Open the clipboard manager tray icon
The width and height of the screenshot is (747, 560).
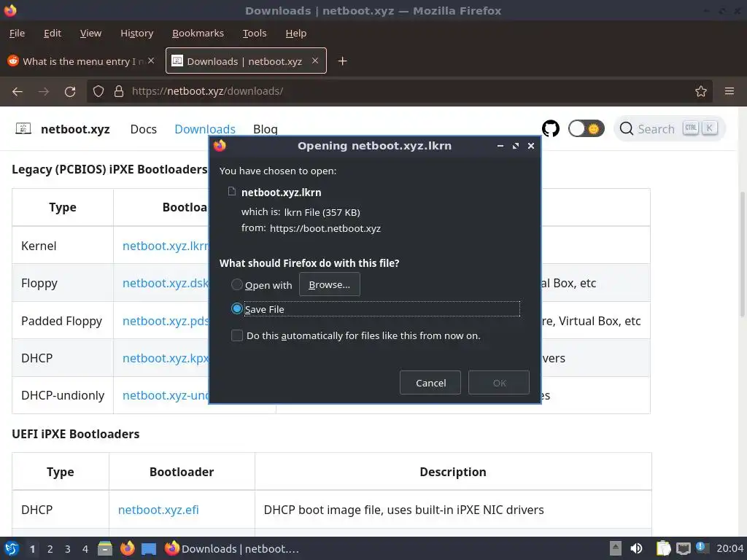[663, 548]
